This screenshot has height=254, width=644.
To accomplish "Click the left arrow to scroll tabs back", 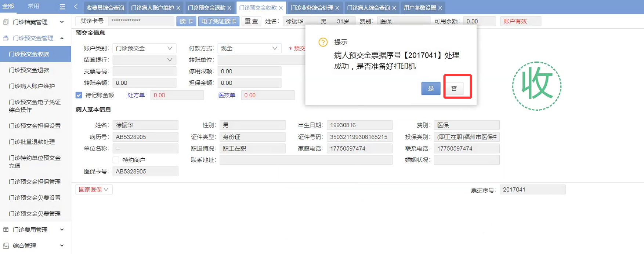I will click(x=76, y=7).
